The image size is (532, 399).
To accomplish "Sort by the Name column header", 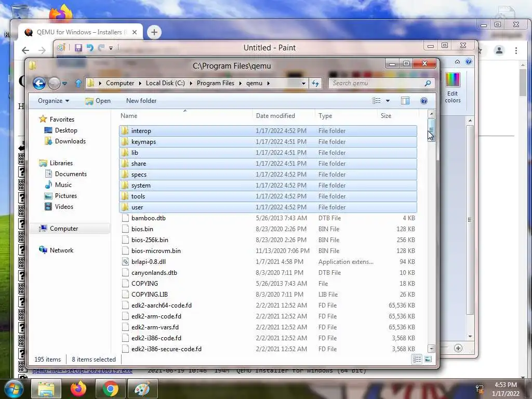I will [x=186, y=116].
